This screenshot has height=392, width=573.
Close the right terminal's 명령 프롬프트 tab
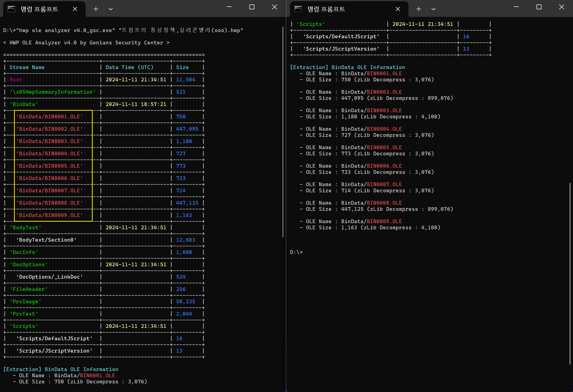click(x=398, y=9)
